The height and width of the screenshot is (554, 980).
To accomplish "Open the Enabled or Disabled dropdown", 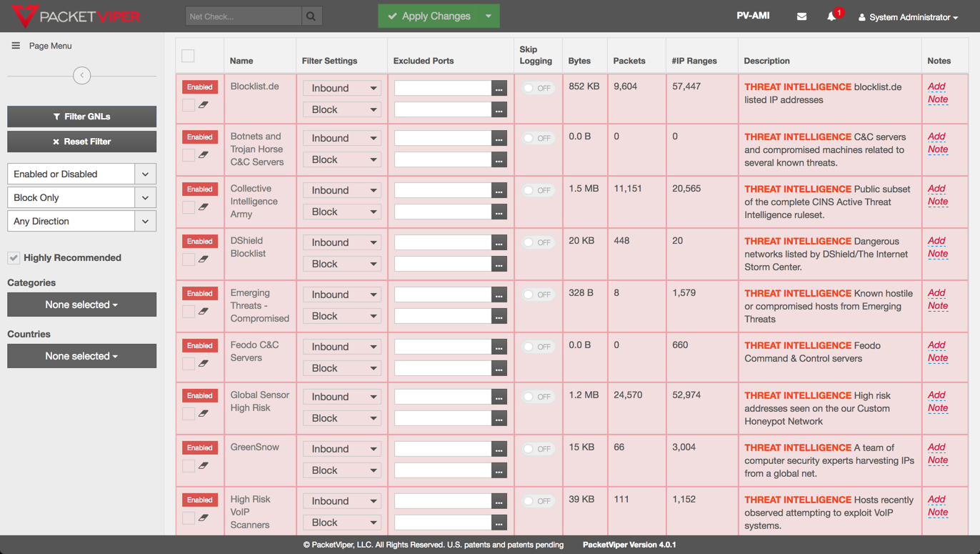I will [81, 174].
